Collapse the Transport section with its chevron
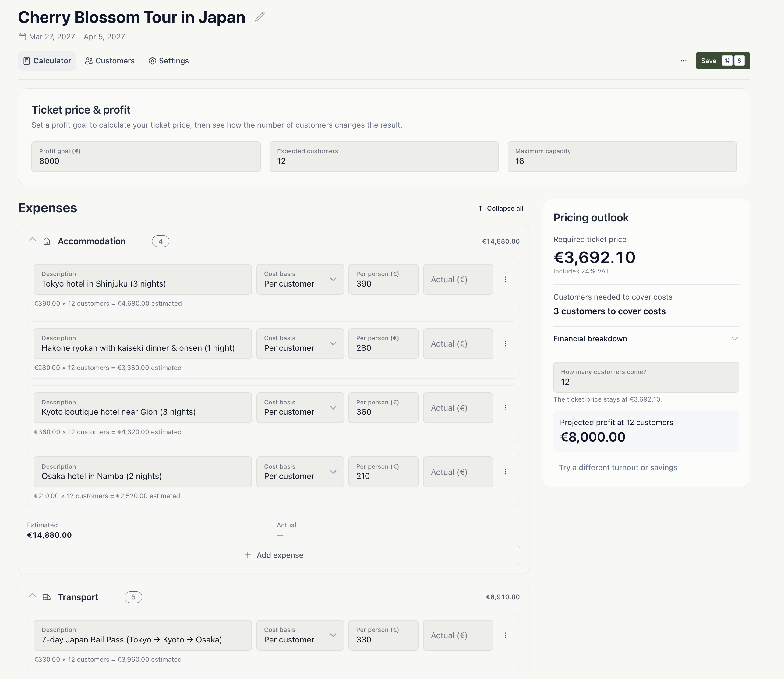Screen dimensions: 784x679 tap(33, 596)
